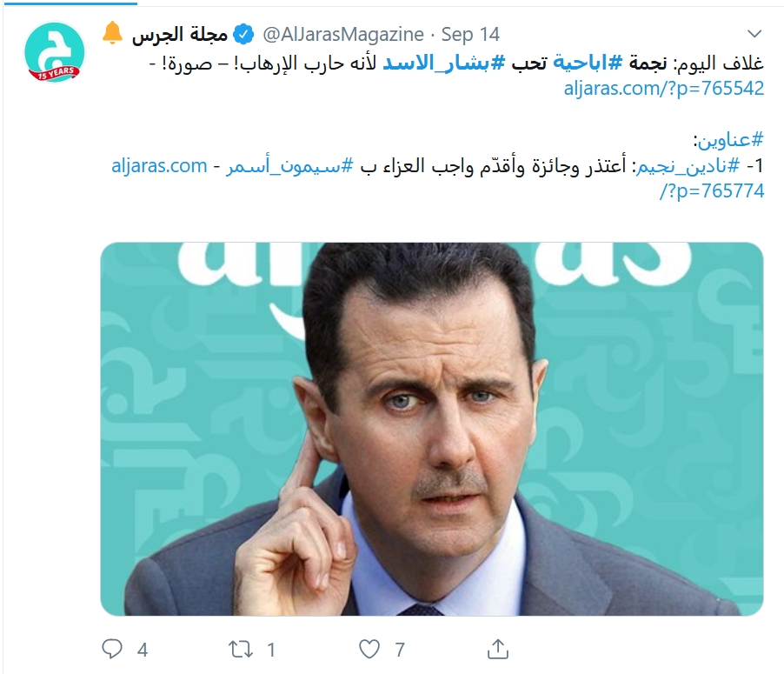
Task: Like the tweet with the heart icon
Action: point(369,650)
